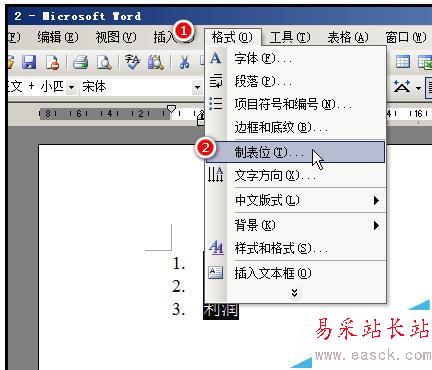The width and height of the screenshot is (432, 370).
Task: Open Print Preview magnifier icon
Action: click(104, 62)
